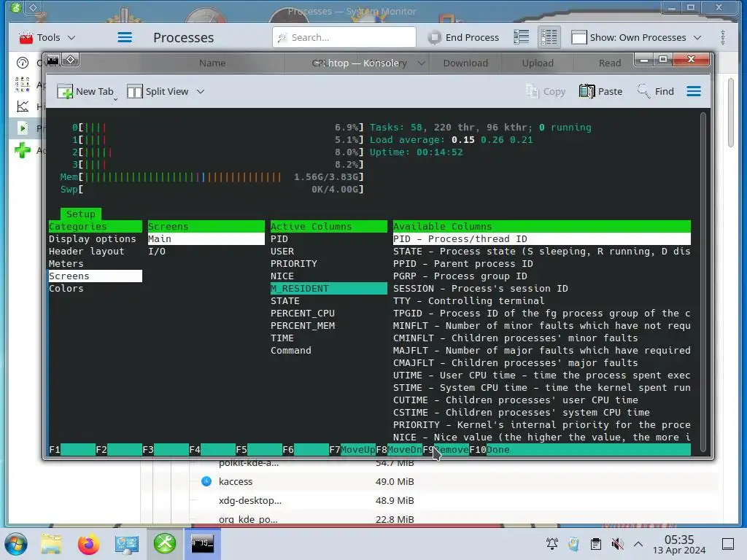
Task: Select Screens in htop categories
Action: click(x=96, y=276)
